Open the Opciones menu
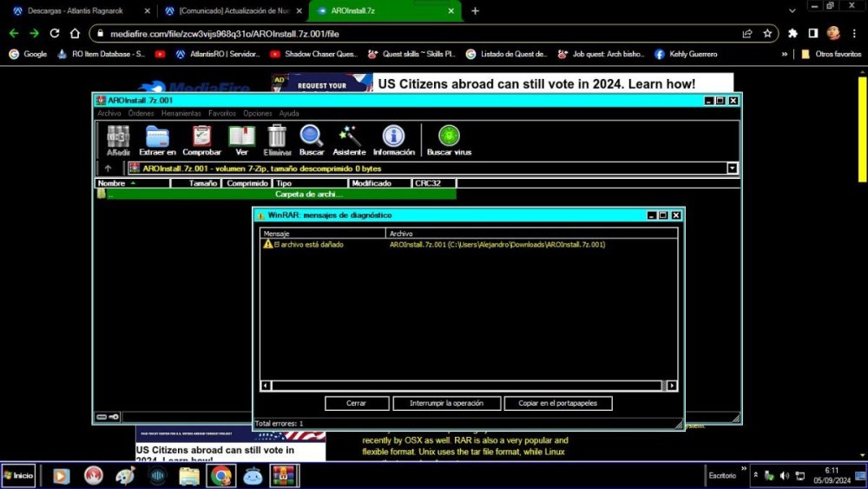The image size is (868, 489). [x=258, y=114]
